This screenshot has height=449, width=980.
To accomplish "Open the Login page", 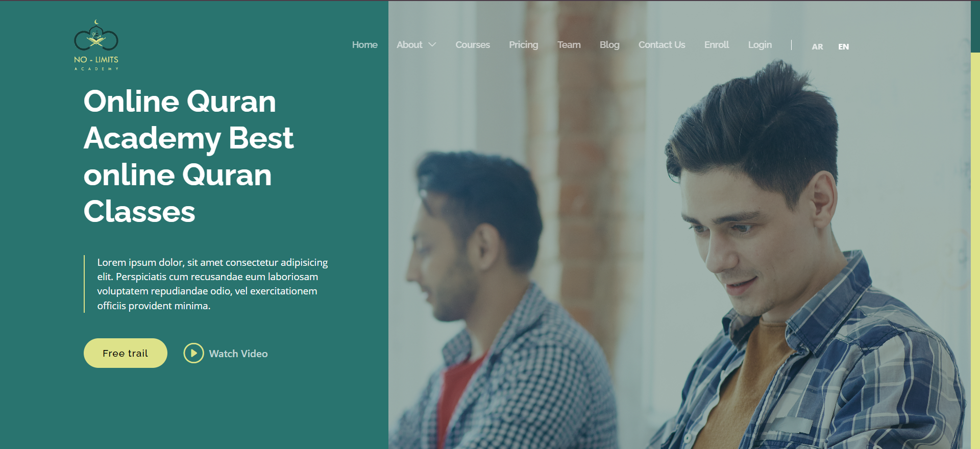I will click(759, 45).
